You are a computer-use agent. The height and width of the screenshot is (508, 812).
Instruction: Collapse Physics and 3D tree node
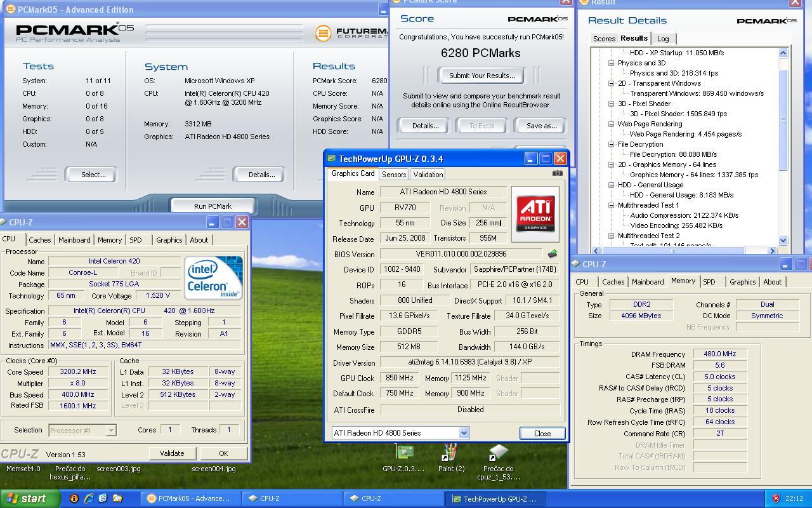click(x=611, y=63)
